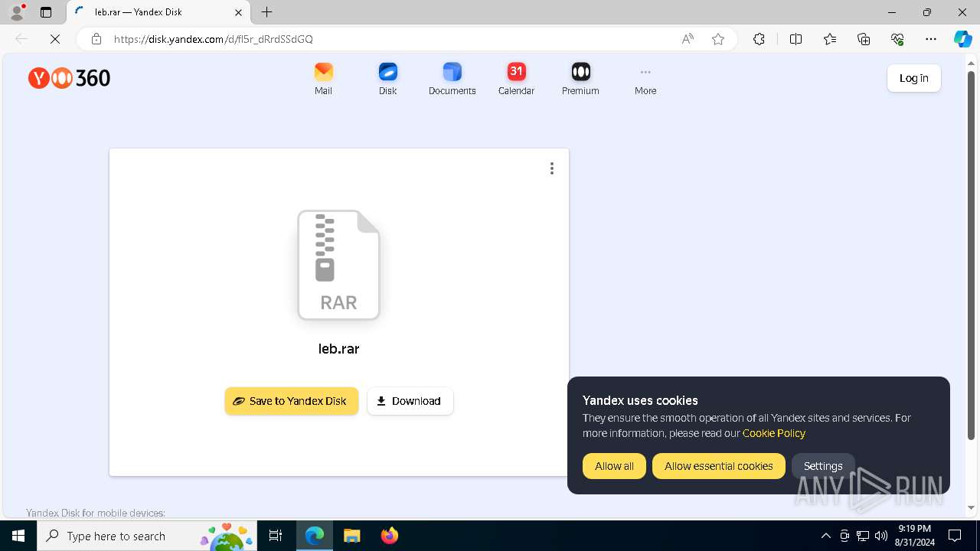980x551 pixels.
Task: Open the Cookie Policy link
Action: click(x=773, y=433)
